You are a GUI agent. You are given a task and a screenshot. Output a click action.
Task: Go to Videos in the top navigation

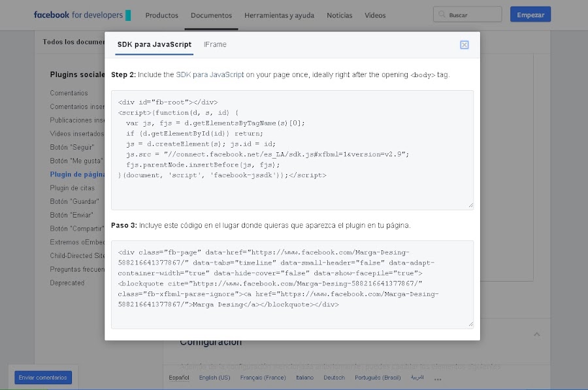[375, 16]
